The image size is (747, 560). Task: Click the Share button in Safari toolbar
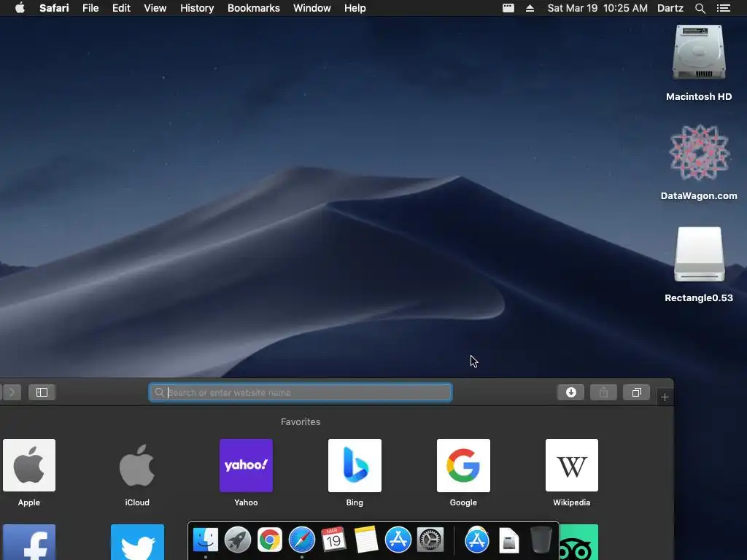click(x=603, y=392)
